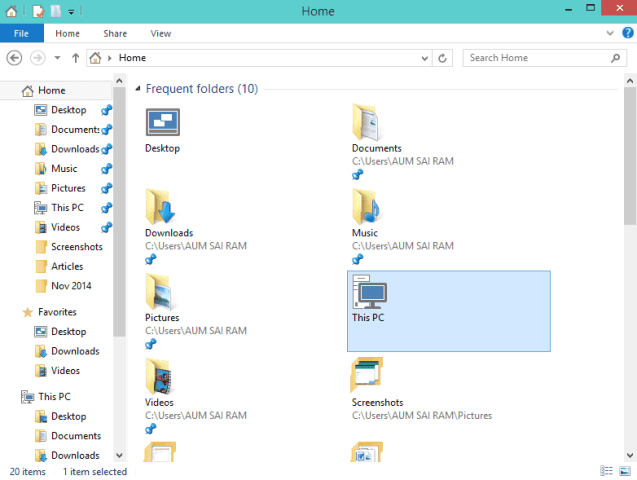Viewport: 637px width, 480px height.
Task: Click navigation pane scroll up arrow
Action: click(119, 80)
